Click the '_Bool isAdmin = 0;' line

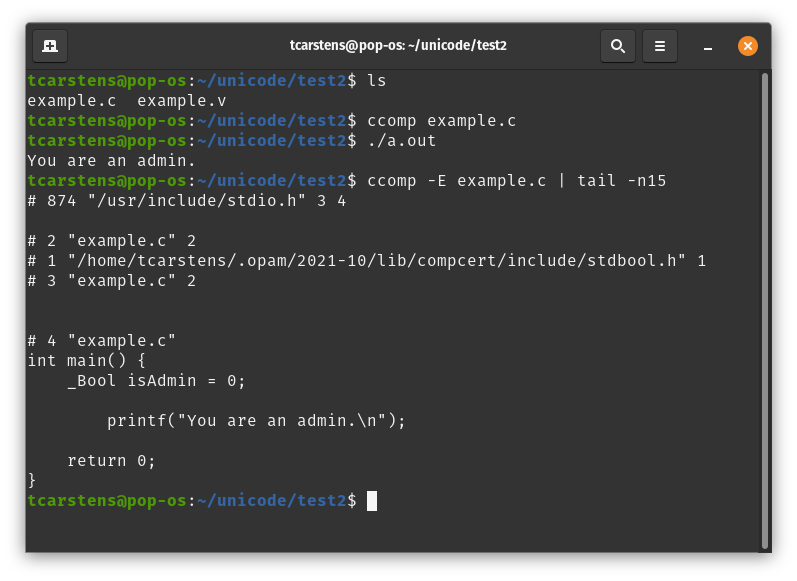click(x=157, y=381)
